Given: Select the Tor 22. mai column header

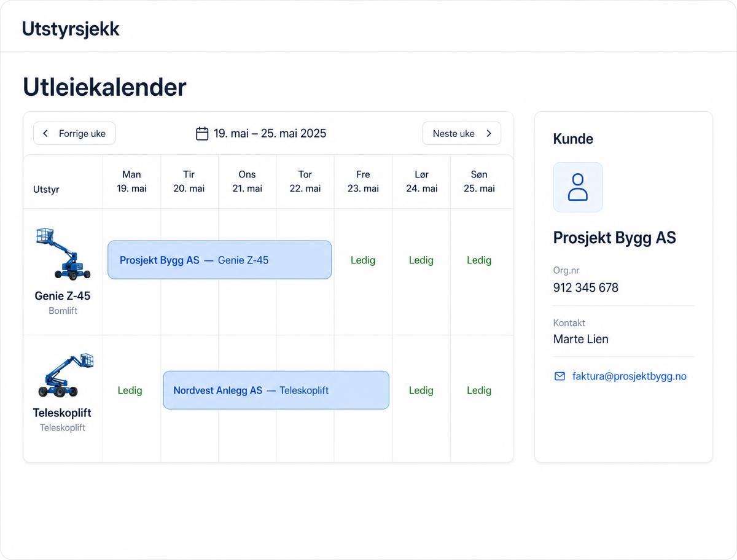Looking at the screenshot, I should [x=305, y=182].
